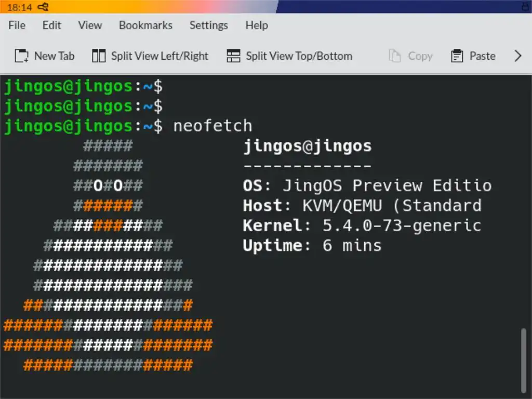Click the New Tab icon
Viewport: 532px width, 399px height.
tap(22, 56)
